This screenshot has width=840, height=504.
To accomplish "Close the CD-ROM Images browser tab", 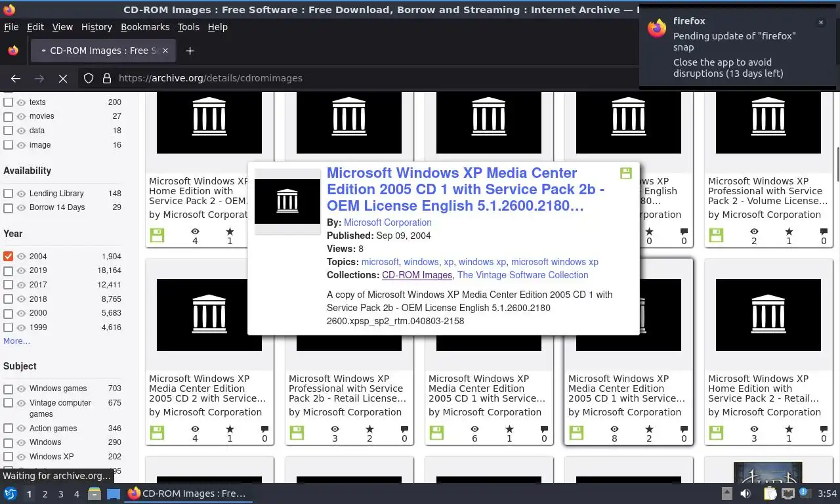I will tap(165, 51).
